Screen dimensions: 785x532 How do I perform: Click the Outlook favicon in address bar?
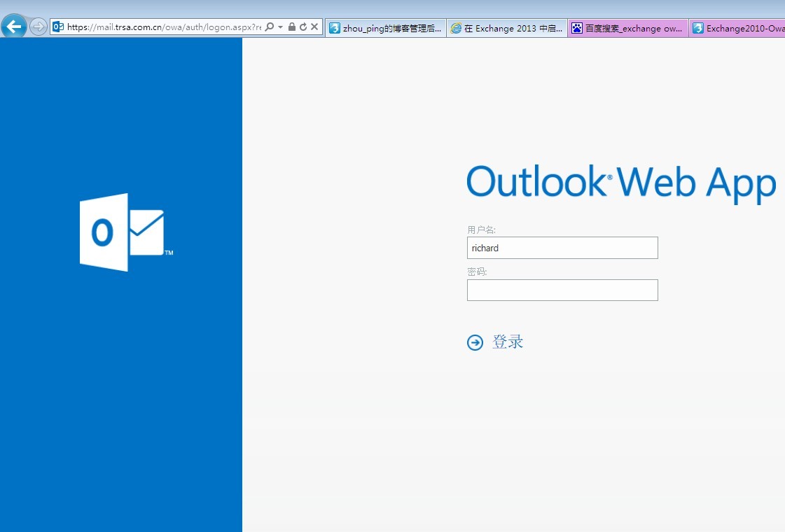click(x=58, y=27)
